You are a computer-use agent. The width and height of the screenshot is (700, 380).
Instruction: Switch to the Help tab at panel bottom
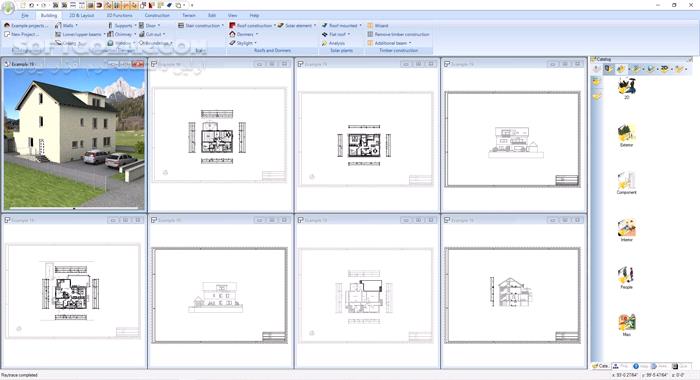click(640, 366)
